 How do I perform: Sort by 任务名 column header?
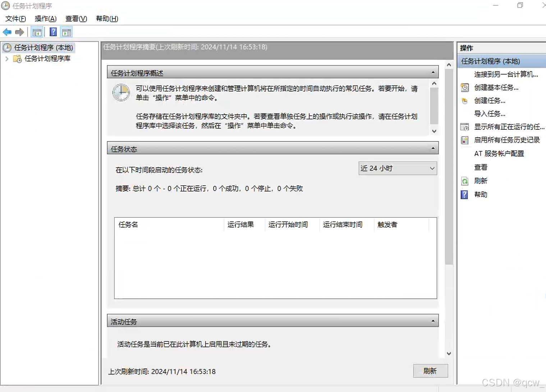[x=169, y=225]
